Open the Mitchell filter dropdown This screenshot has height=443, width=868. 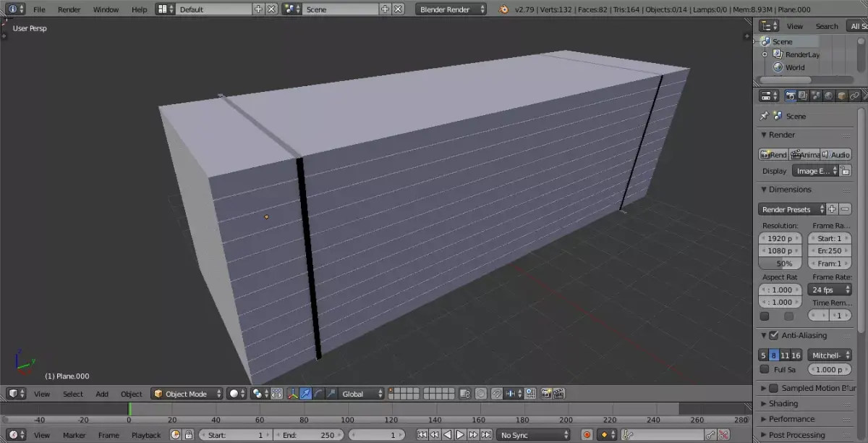(x=829, y=355)
